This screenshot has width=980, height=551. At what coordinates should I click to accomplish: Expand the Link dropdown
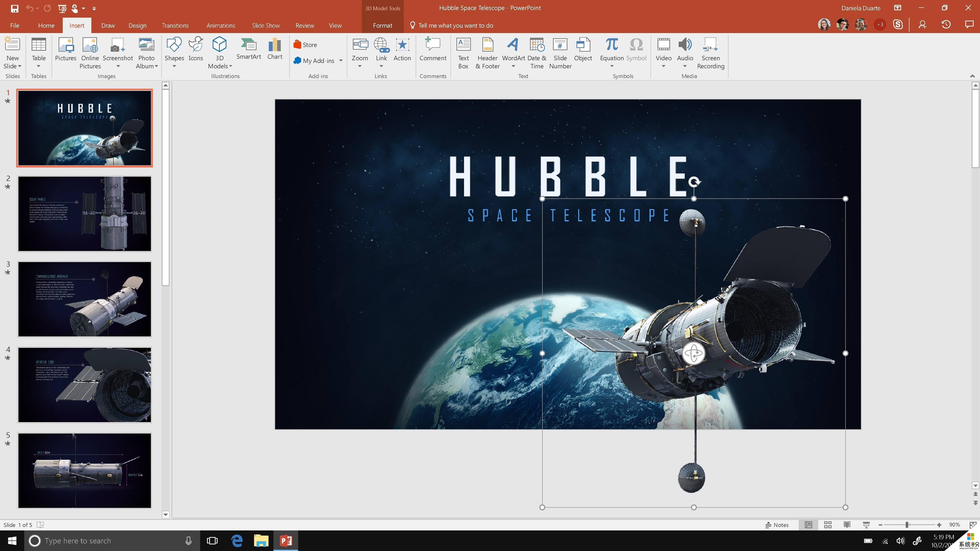[381, 66]
